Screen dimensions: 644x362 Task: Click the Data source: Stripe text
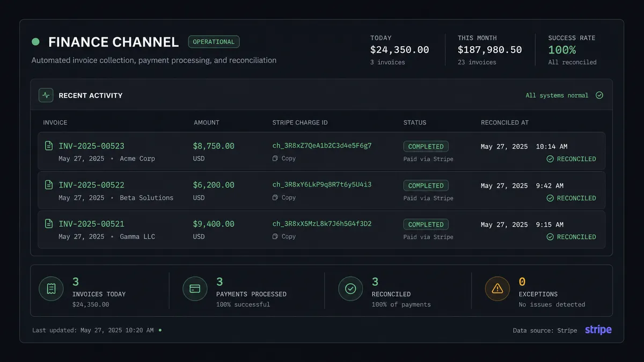(545, 330)
